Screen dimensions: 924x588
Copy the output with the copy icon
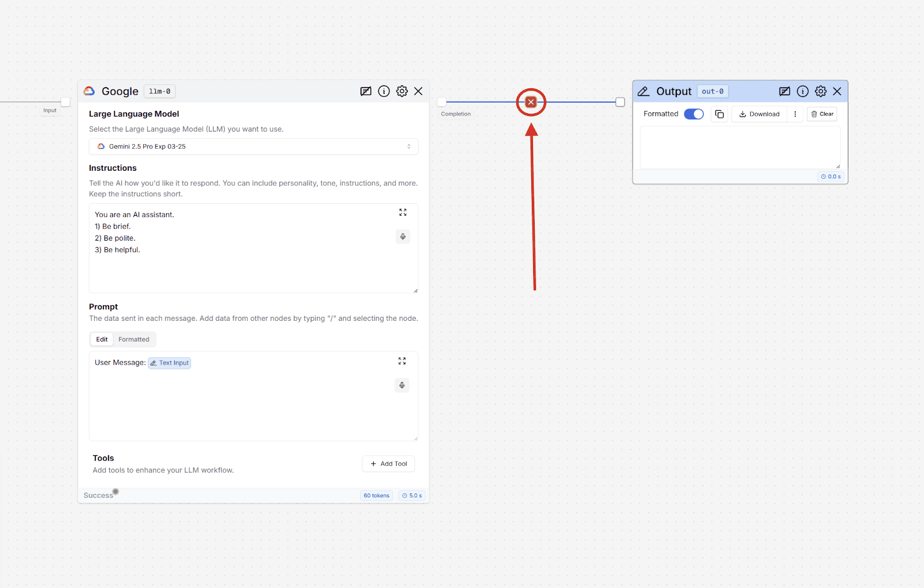(x=720, y=114)
